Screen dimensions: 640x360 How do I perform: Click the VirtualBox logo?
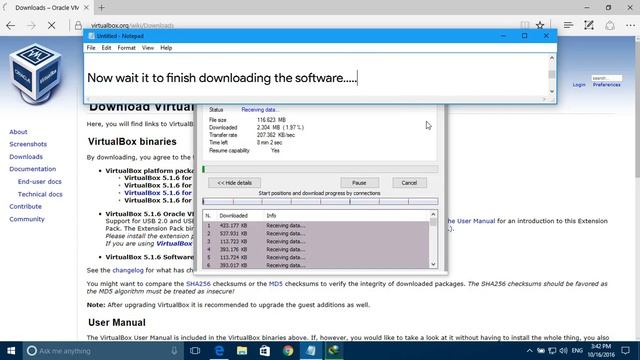[36, 74]
